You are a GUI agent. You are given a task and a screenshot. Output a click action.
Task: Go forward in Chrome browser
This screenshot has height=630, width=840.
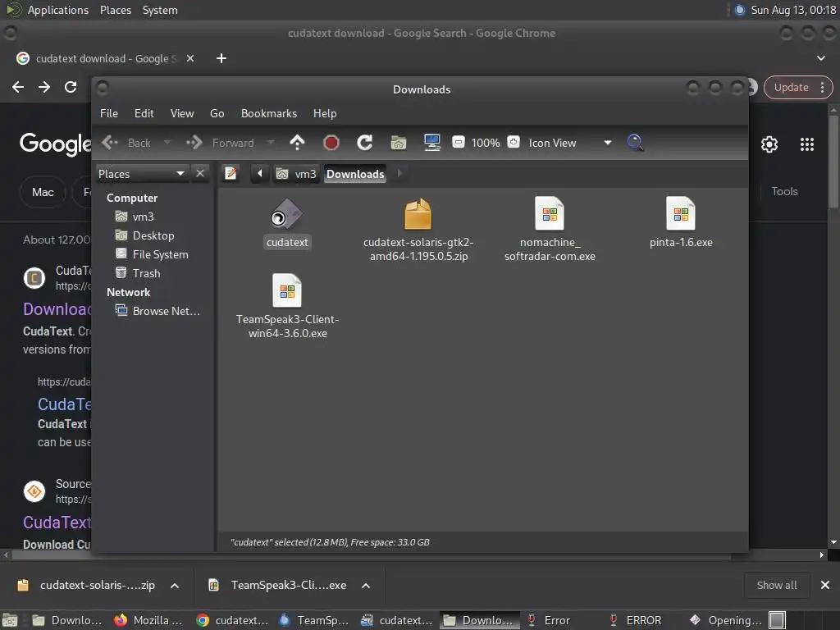[44, 87]
